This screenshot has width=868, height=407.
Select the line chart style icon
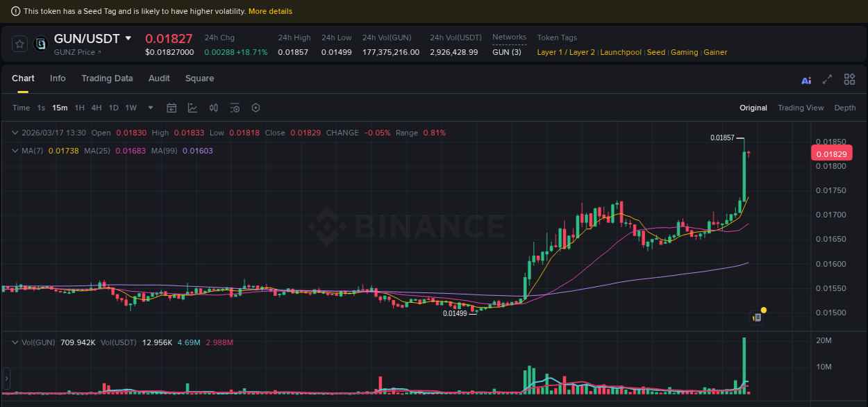[x=192, y=108]
